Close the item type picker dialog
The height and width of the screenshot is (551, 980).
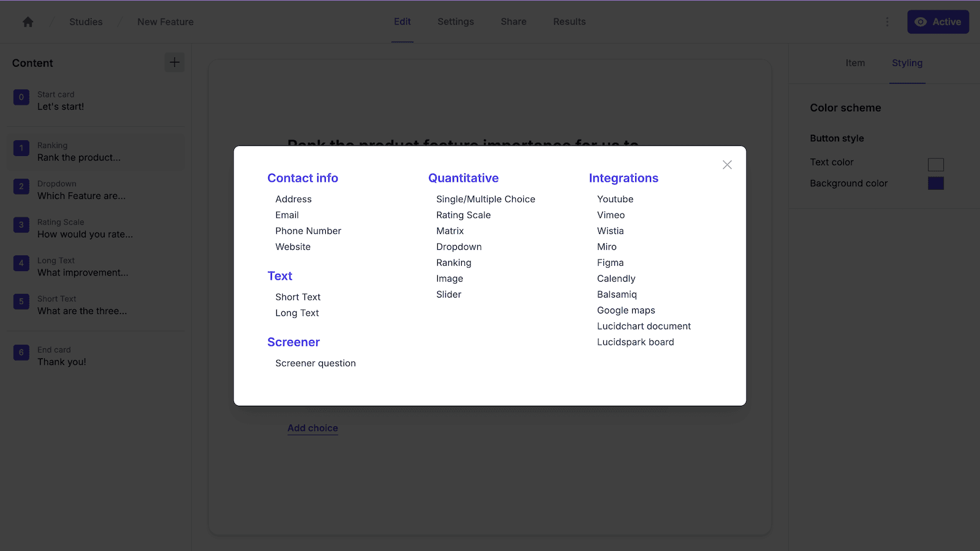(727, 165)
